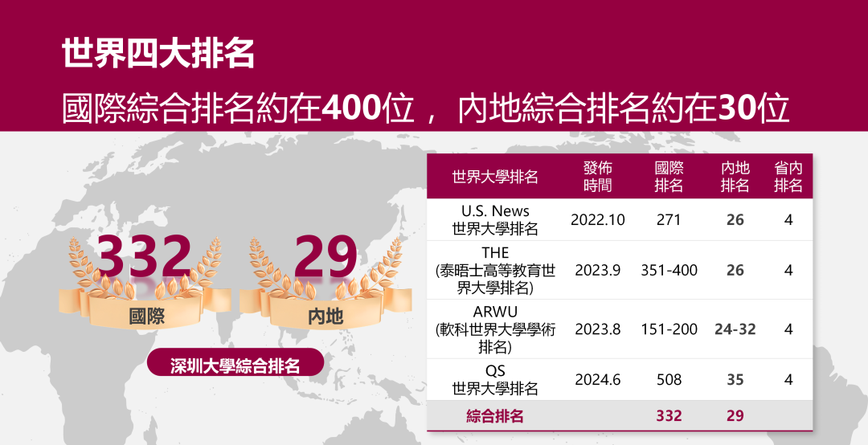Screen dimensions: 868x445
Task: Click the 世界大學排名 column header
Action: (x=495, y=177)
